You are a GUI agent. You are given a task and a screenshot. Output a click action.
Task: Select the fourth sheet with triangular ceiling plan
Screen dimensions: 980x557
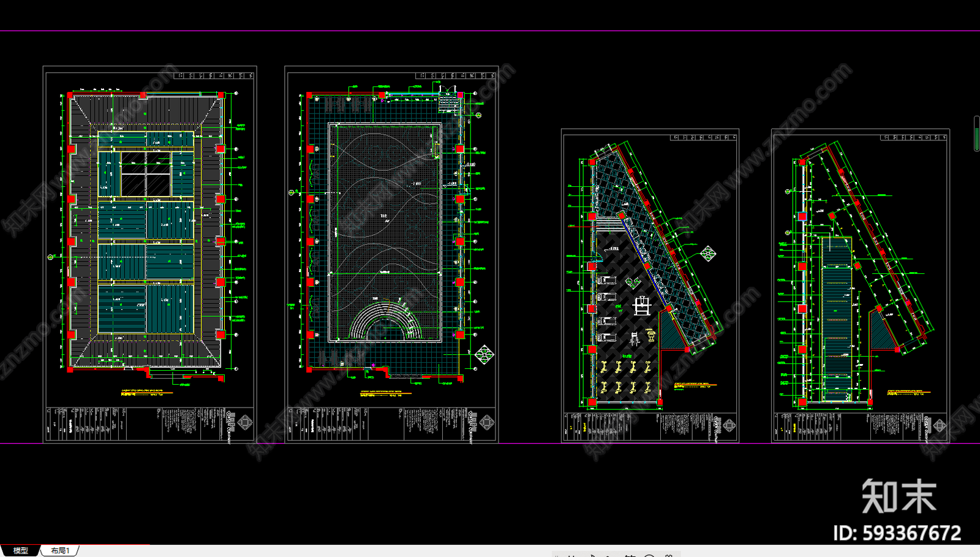coord(861,286)
